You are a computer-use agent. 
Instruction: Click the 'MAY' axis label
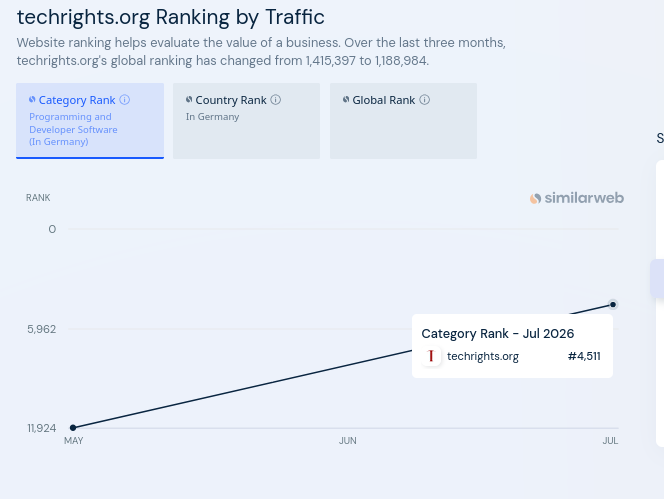coord(74,441)
